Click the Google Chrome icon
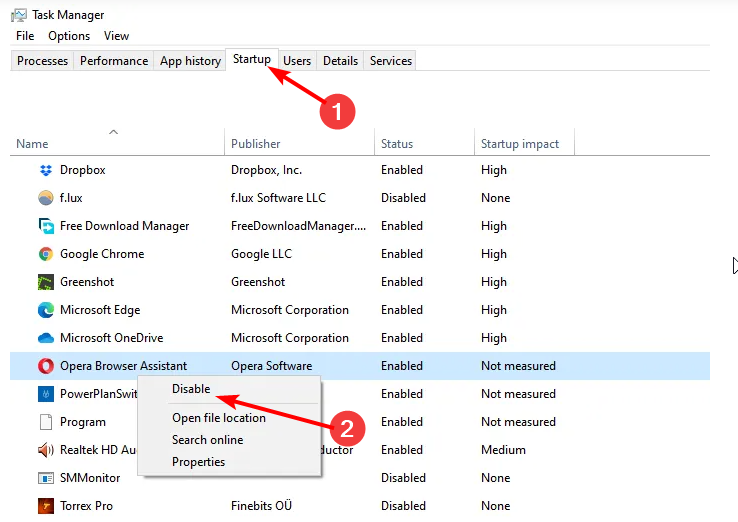The image size is (738, 522). click(46, 254)
